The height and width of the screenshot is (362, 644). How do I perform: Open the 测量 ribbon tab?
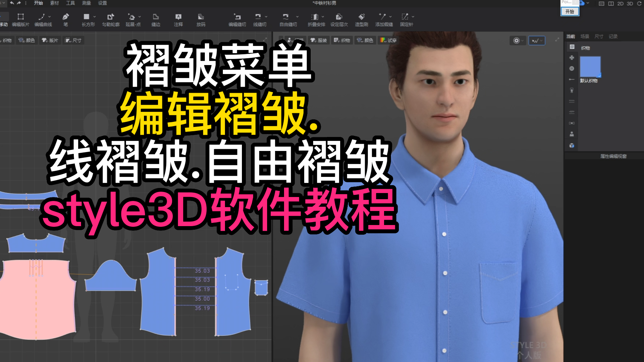[86, 3]
